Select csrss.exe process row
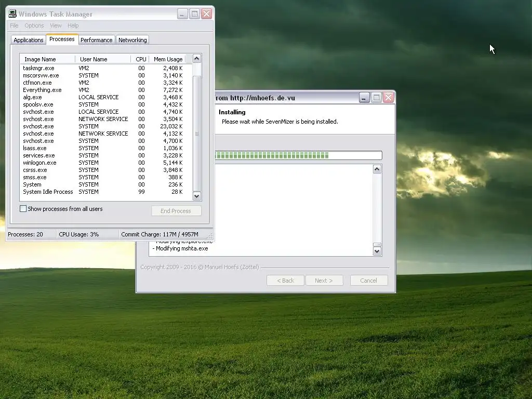The width and height of the screenshot is (532, 399). pyautogui.click(x=106, y=170)
